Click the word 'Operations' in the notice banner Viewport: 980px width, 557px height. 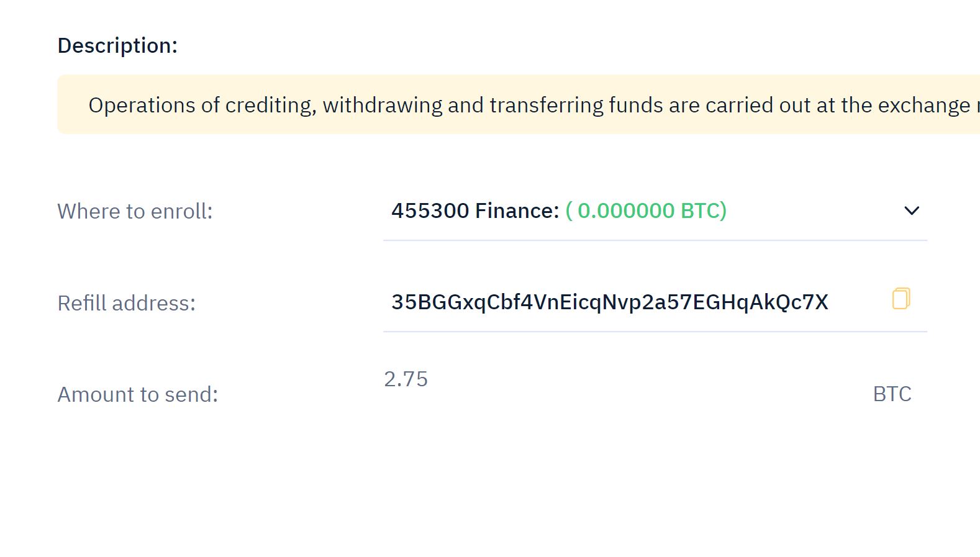(142, 106)
